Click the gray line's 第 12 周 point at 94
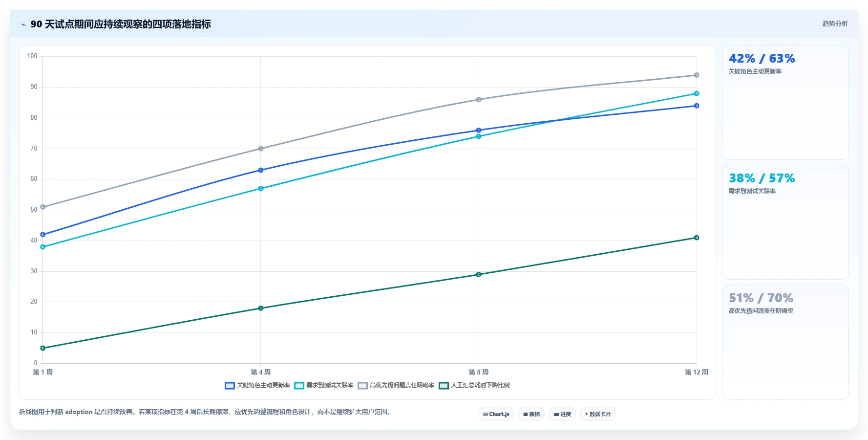The height and width of the screenshot is (440, 868). (697, 75)
